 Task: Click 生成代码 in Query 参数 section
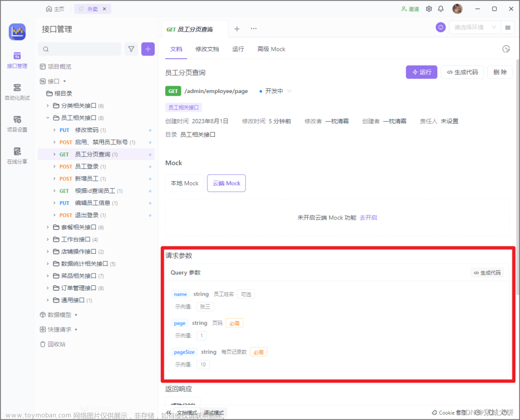487,272
